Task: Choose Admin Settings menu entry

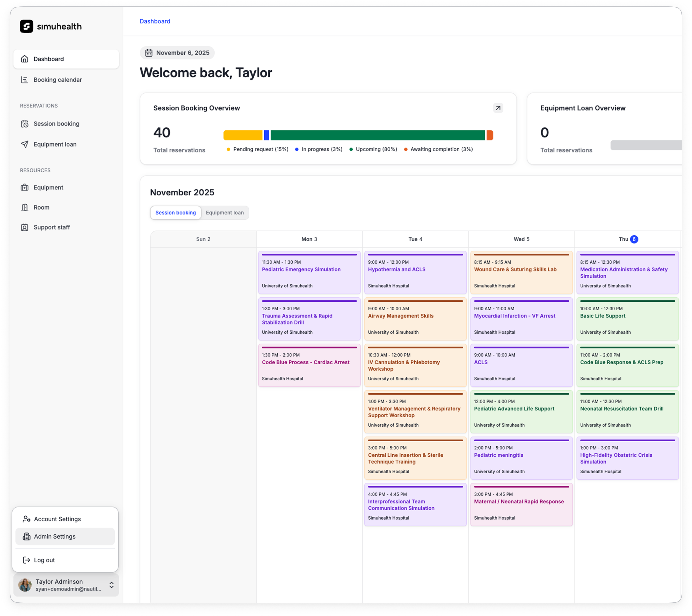Action: click(x=54, y=536)
